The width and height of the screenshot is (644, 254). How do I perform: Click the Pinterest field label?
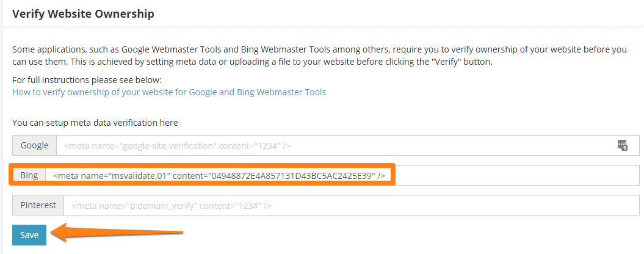(x=38, y=206)
